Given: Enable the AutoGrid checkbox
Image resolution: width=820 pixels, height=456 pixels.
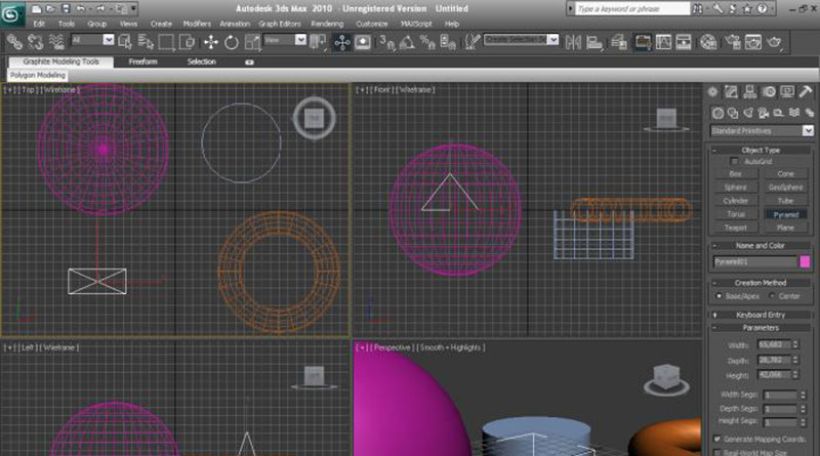Looking at the screenshot, I should tap(734, 161).
